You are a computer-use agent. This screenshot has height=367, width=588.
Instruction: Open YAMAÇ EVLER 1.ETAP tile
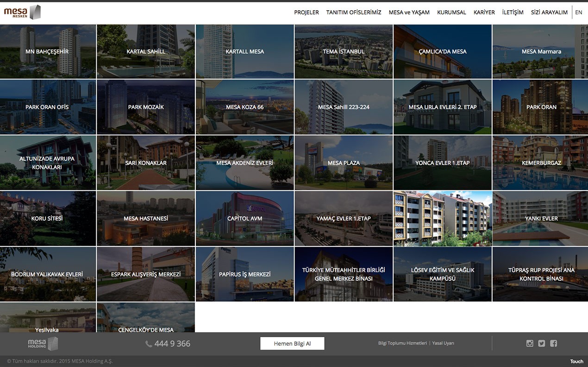(344, 218)
